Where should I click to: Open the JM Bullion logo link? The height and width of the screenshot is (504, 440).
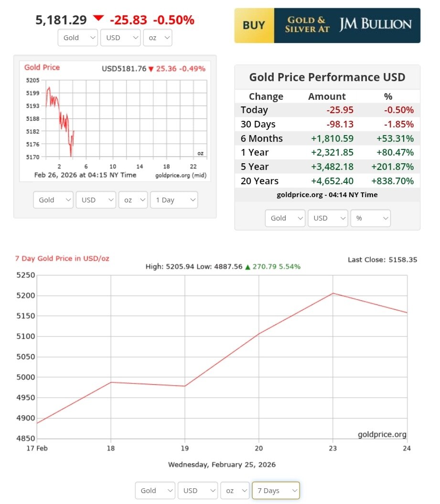(x=375, y=25)
